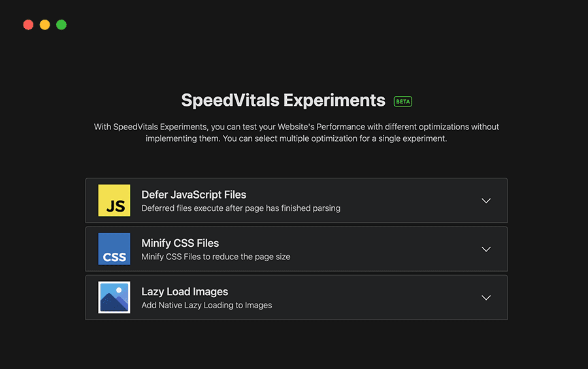Click the green BETA badge
The image size is (588, 369).
point(403,101)
